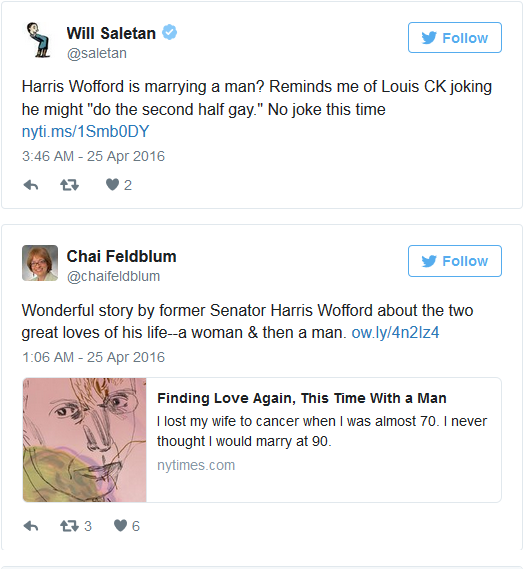Open the @saletan handle
The height and width of the screenshot is (569, 524).
pos(97,53)
